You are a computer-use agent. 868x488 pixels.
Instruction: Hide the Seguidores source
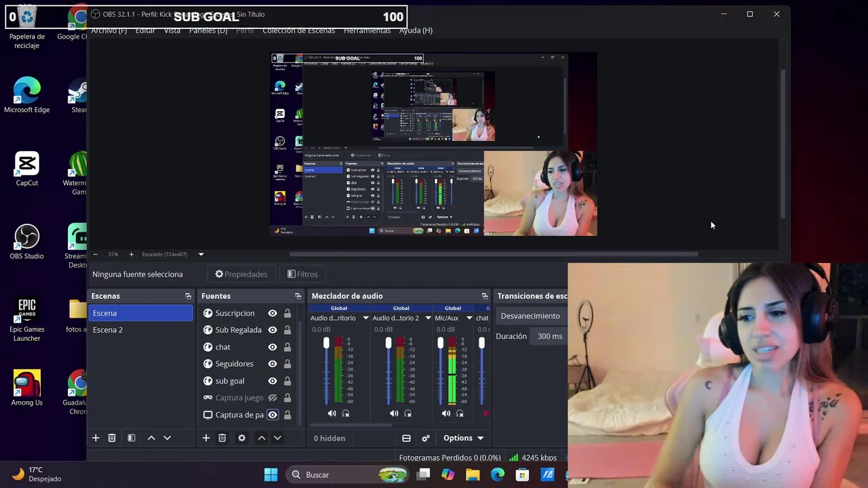coord(273,364)
